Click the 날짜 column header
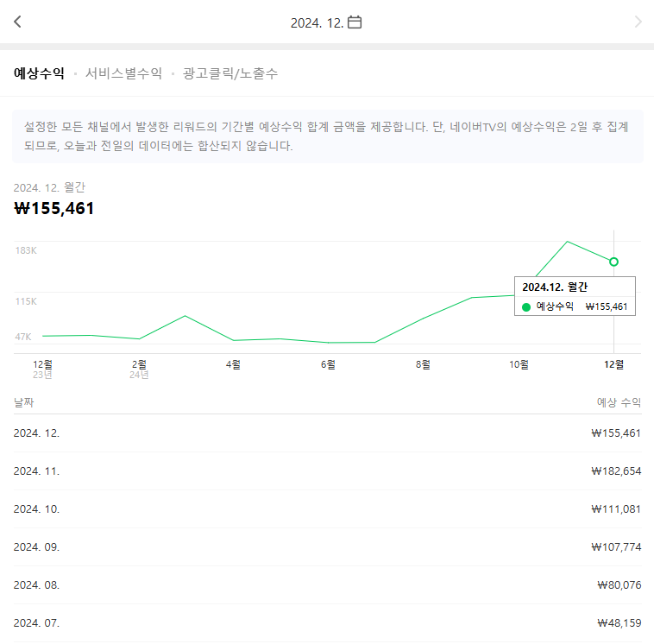This screenshot has height=644, width=654. tap(24, 402)
